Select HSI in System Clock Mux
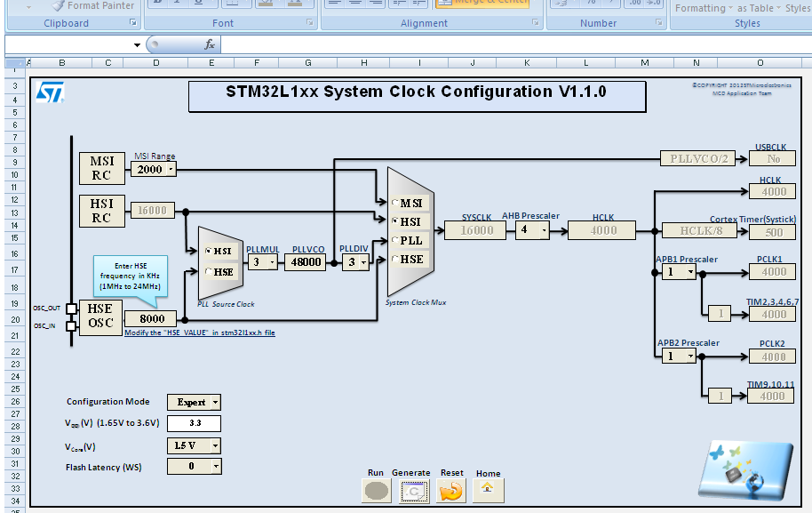The image size is (812, 513). [x=395, y=221]
